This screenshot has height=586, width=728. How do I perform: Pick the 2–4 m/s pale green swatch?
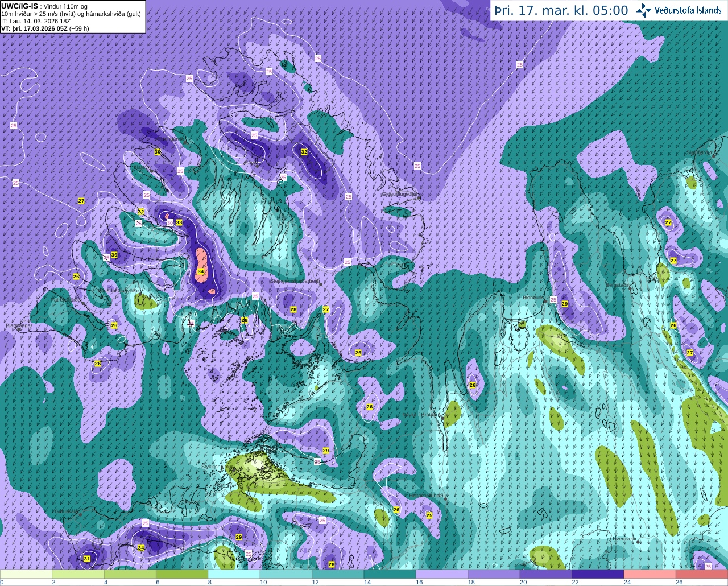pyautogui.click(x=78, y=574)
